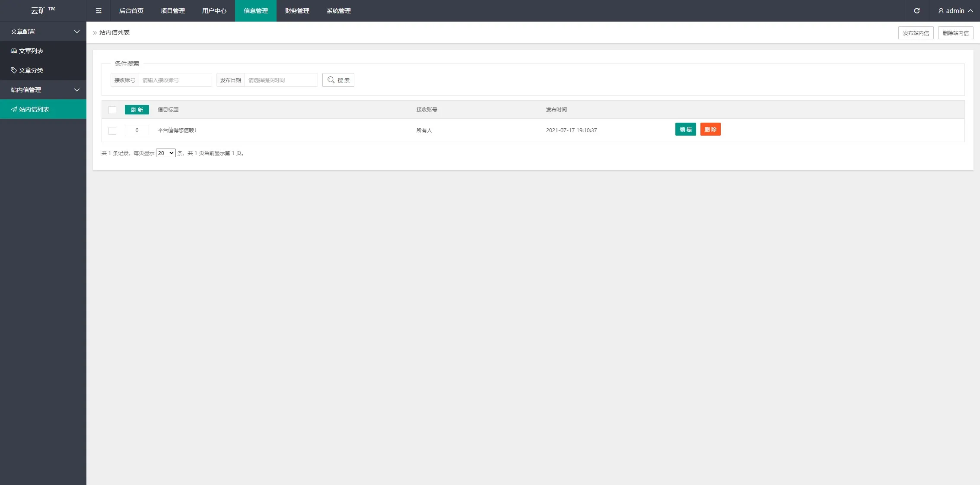Open the per-page count dropdown showing 20

pos(165,153)
